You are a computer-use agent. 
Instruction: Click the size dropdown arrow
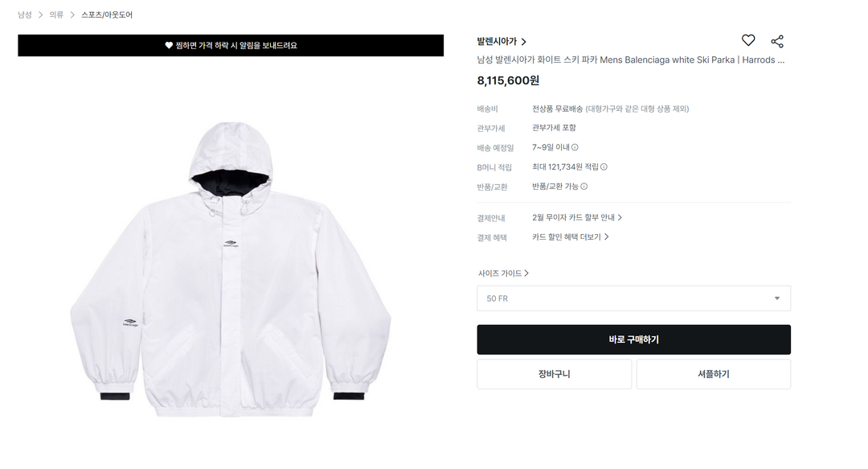[776, 298]
